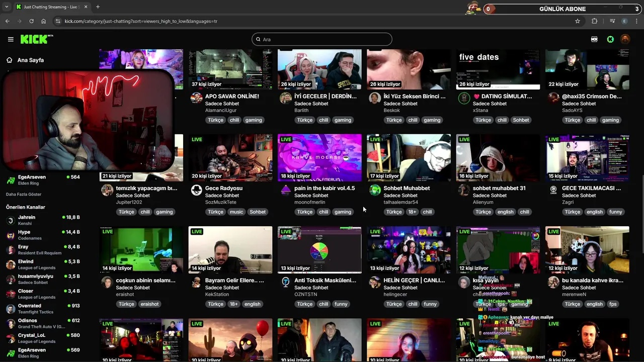Open pain in the kabir vol.4.5 stream
The height and width of the screenshot is (362, 644).
pos(325,188)
